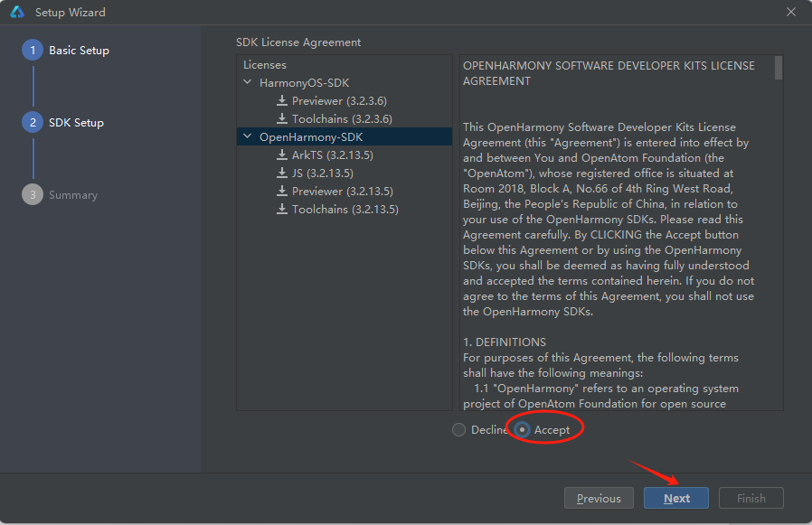Select the Accept radio button
The height and width of the screenshot is (525, 812).
522,430
